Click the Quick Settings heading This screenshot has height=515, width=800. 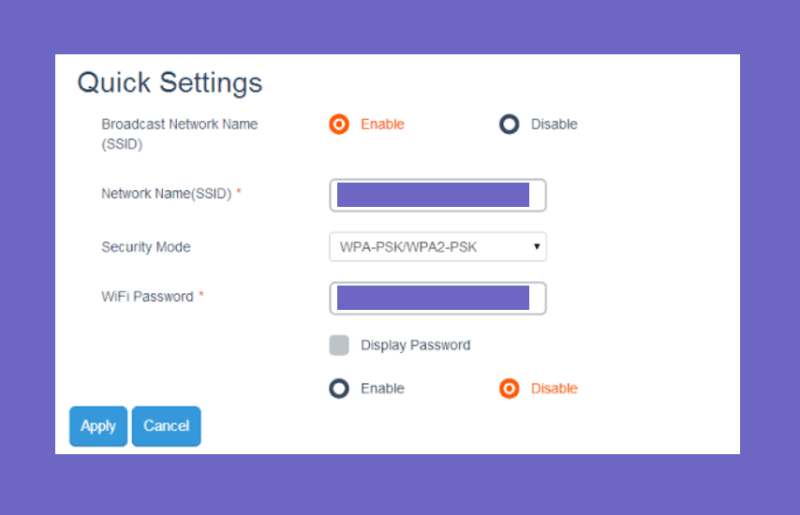click(x=169, y=83)
